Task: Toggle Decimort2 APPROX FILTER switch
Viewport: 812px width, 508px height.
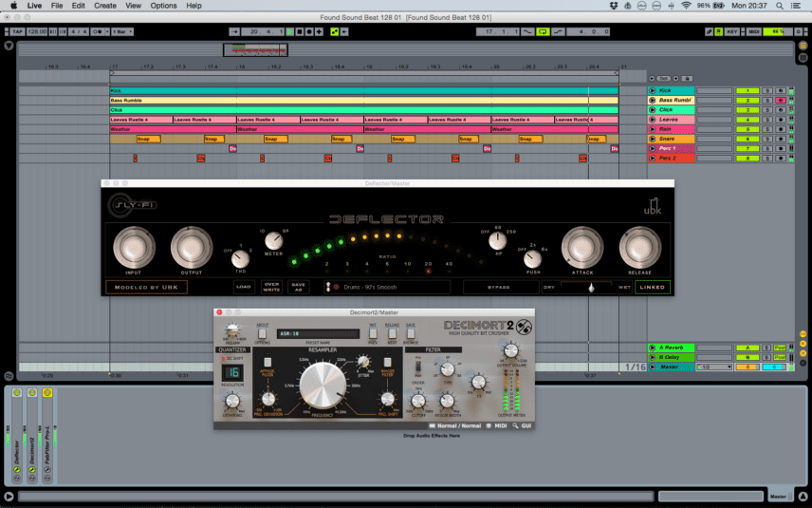Action: click(268, 362)
